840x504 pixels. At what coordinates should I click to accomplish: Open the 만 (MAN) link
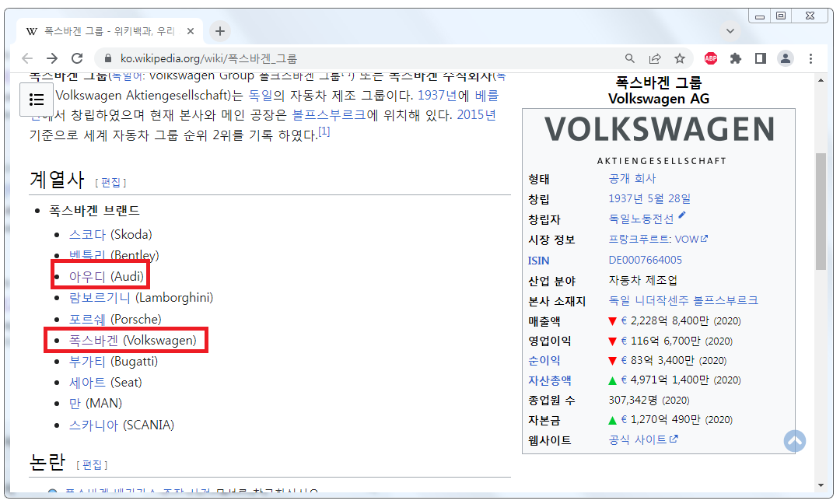click(75, 404)
